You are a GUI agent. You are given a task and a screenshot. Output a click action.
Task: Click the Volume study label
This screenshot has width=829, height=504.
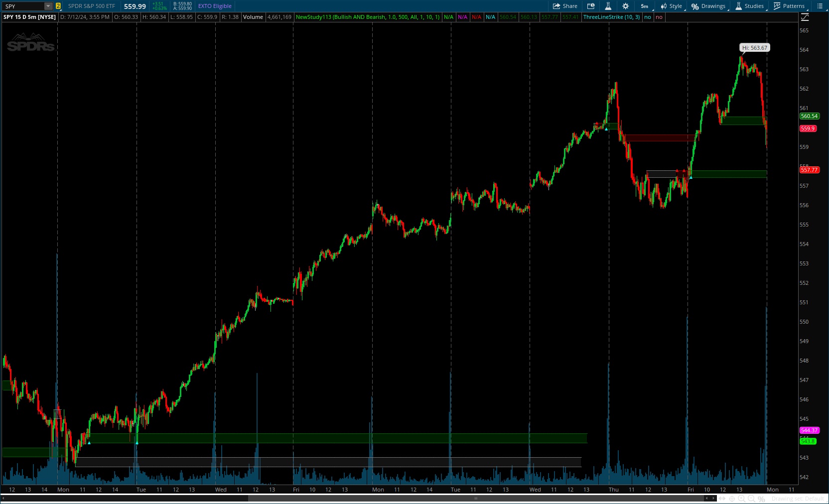click(253, 17)
